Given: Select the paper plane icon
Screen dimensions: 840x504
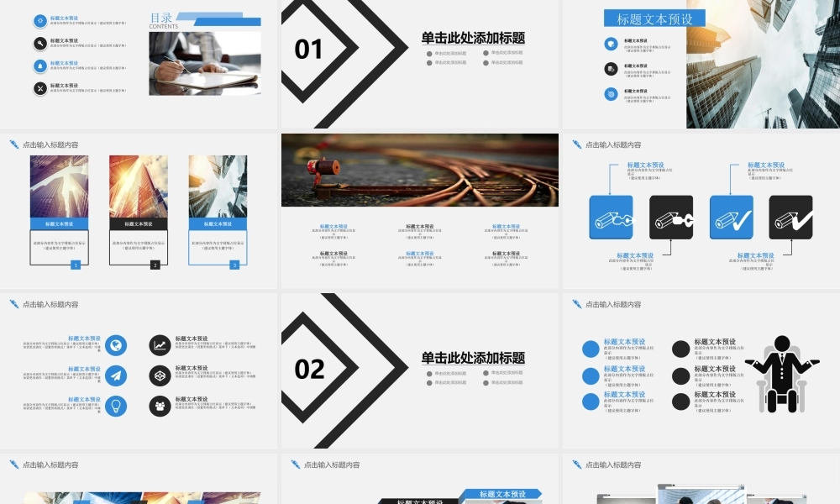Looking at the screenshot, I should point(117,375).
